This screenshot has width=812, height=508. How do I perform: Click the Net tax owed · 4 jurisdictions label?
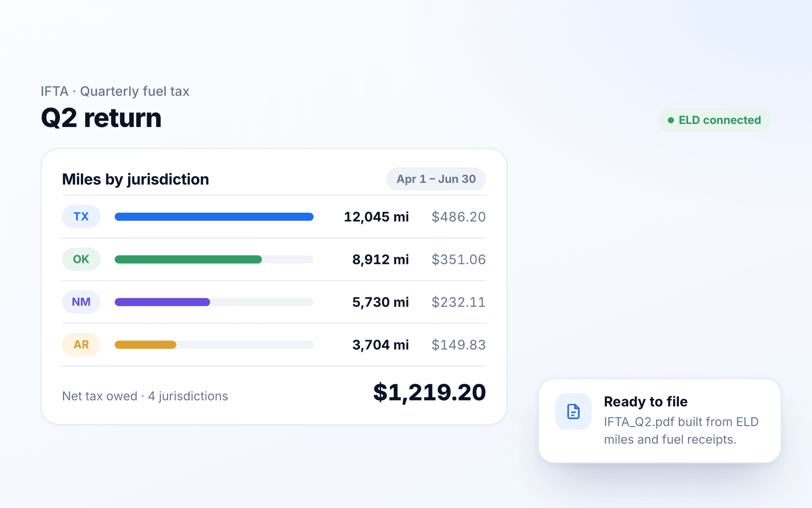(x=145, y=396)
